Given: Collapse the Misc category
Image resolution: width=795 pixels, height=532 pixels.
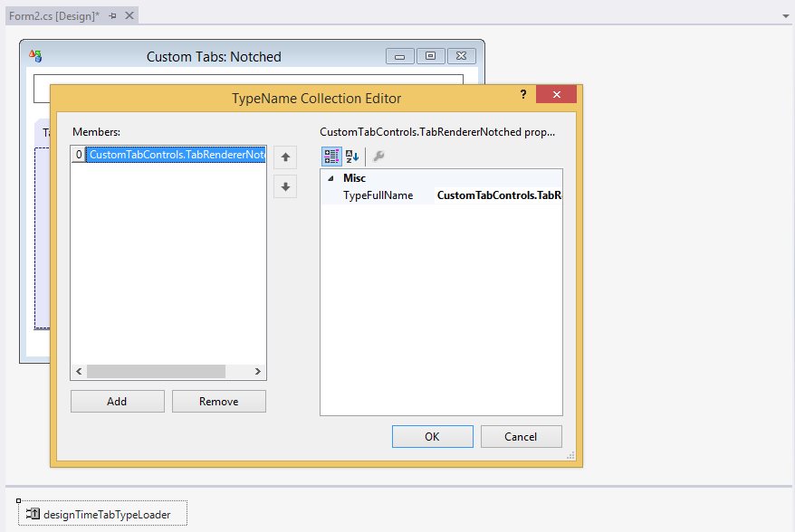Looking at the screenshot, I should tap(330, 178).
